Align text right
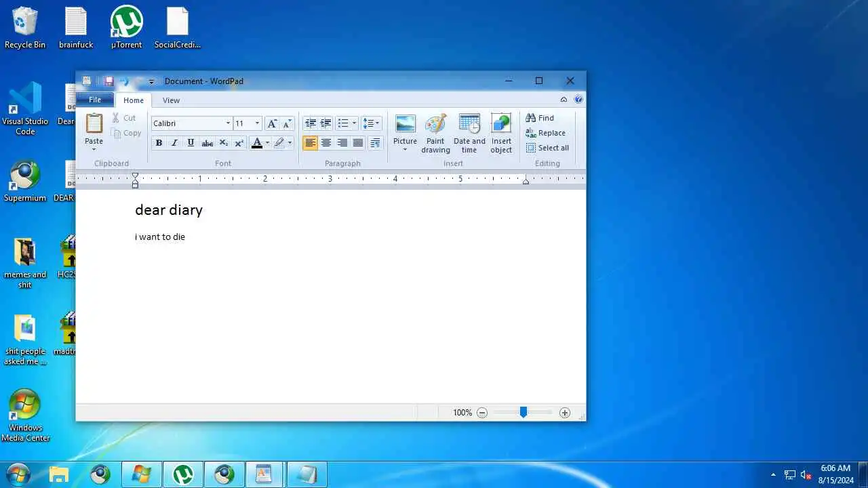Screen dimensions: 868x488 click(x=342, y=143)
